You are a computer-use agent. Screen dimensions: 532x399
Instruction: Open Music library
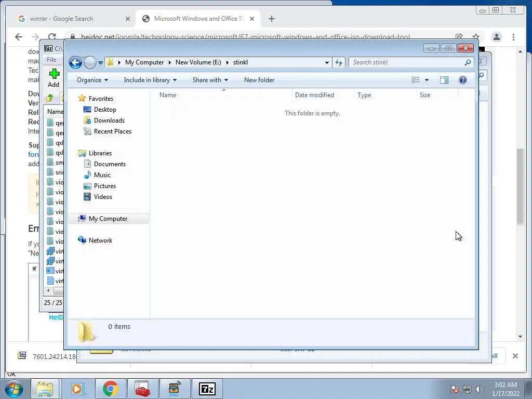102,175
